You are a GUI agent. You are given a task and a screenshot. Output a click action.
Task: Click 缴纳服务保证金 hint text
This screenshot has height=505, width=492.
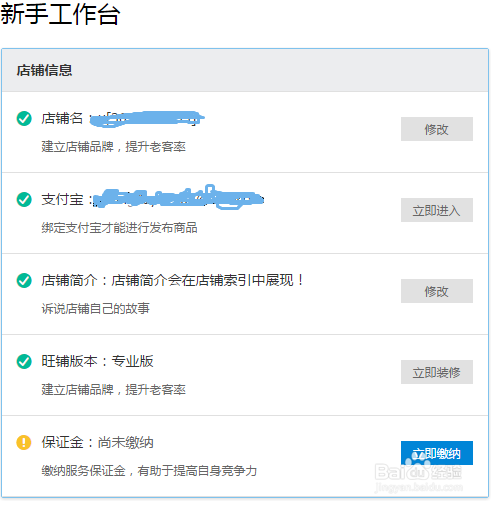pos(83,471)
